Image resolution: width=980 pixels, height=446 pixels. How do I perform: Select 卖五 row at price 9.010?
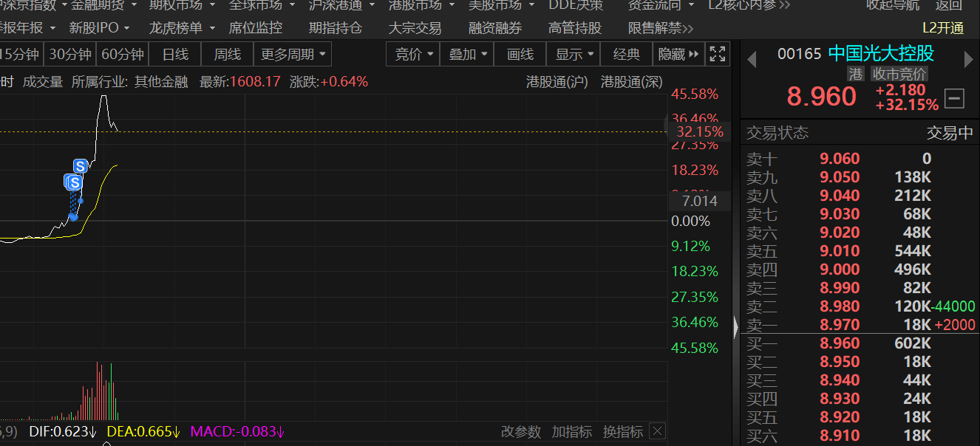click(x=860, y=251)
